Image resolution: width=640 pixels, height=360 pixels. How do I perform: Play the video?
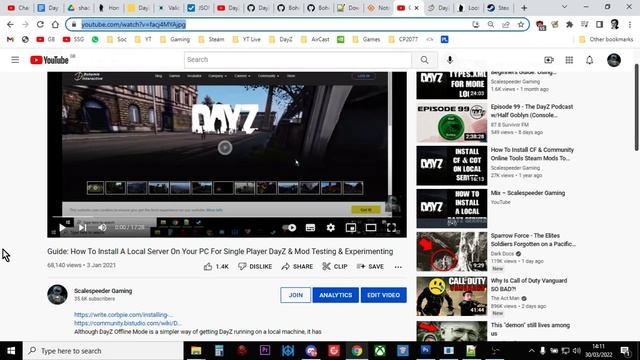pyautogui.click(x=62, y=227)
